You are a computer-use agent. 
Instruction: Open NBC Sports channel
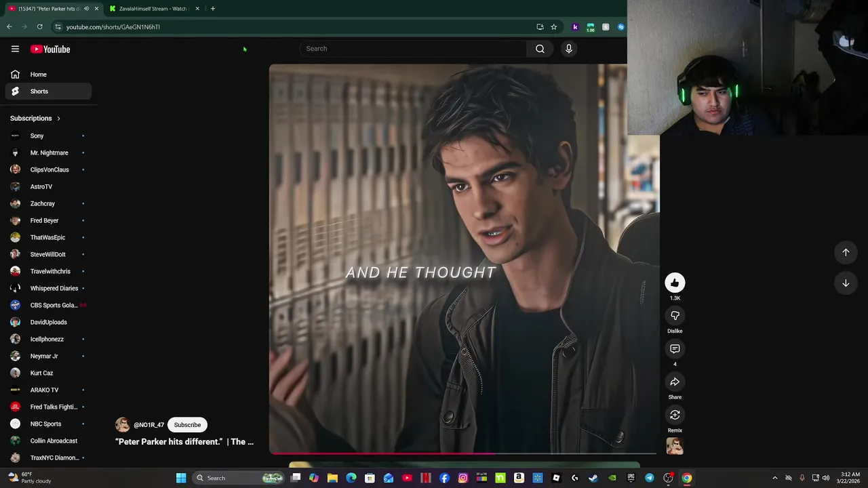point(48,424)
